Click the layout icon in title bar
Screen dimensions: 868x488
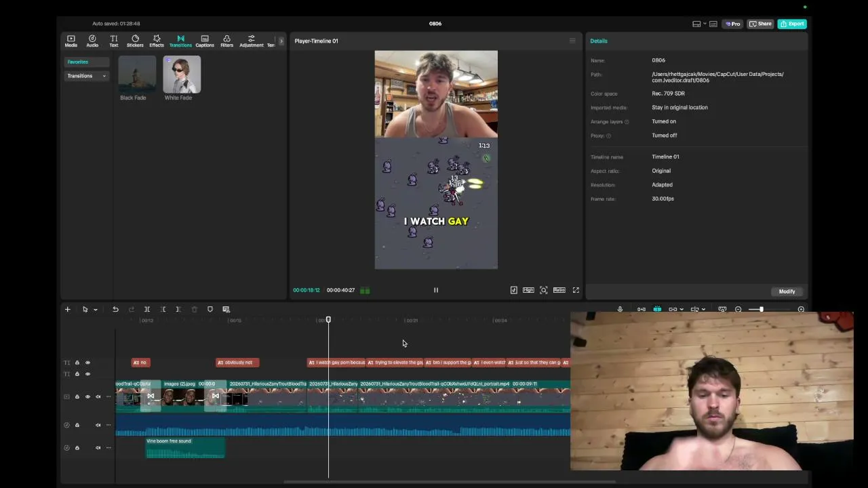(696, 24)
